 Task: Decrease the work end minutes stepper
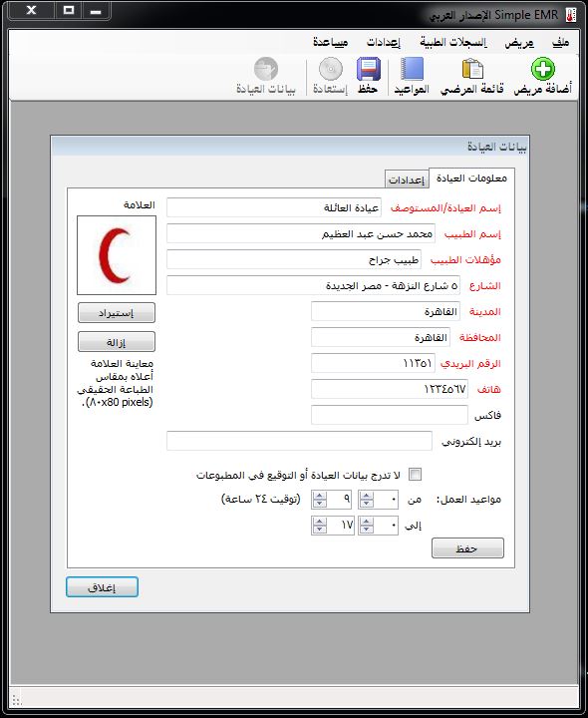point(366,530)
